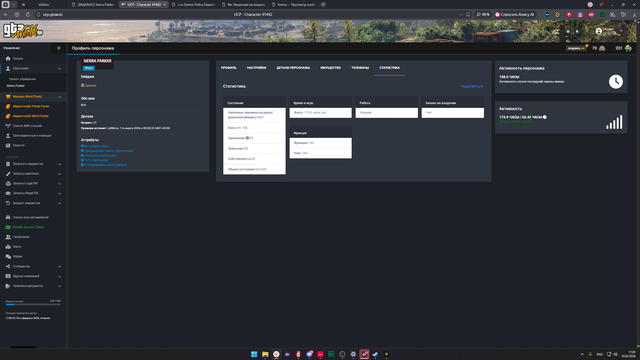Open the Магазин World Points cart icon

(8, 97)
